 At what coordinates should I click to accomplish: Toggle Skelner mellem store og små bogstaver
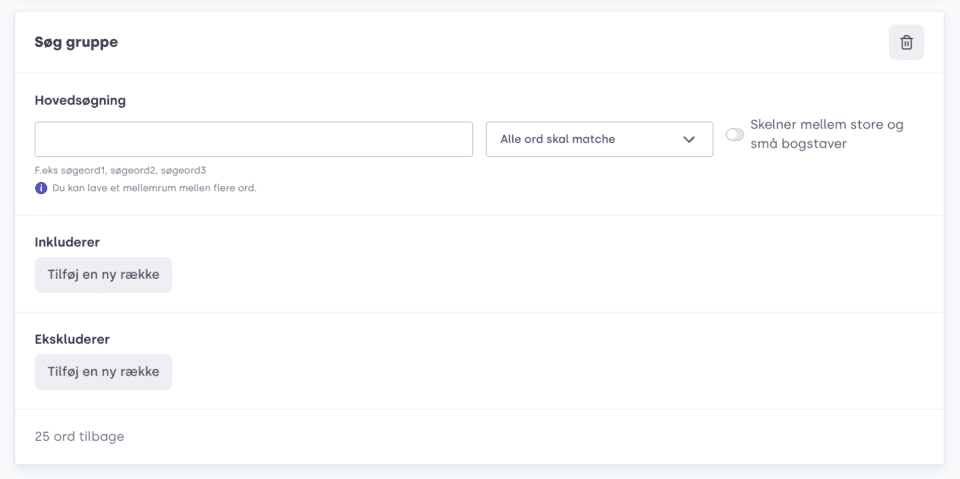tap(735, 135)
